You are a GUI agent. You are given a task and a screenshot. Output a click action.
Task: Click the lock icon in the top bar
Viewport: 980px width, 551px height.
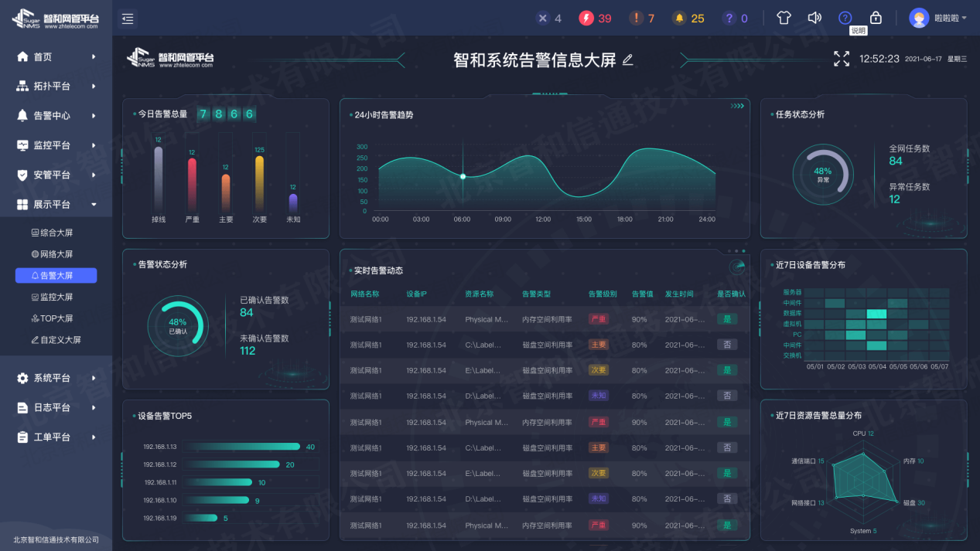876,16
